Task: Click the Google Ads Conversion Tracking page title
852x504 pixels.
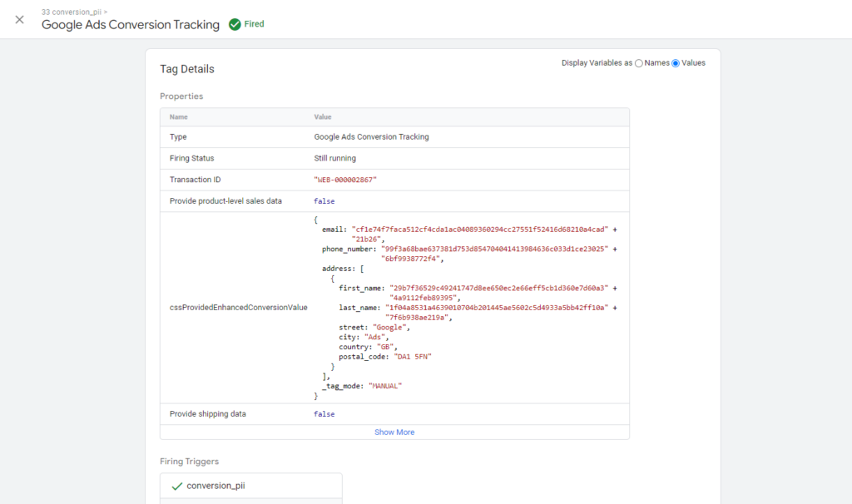Action: point(131,25)
